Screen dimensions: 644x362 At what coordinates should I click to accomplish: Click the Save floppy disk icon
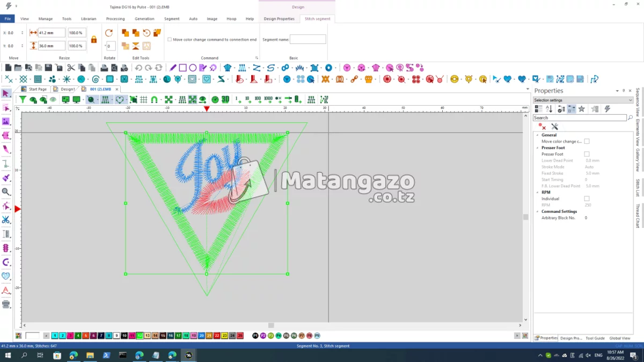[48, 68]
